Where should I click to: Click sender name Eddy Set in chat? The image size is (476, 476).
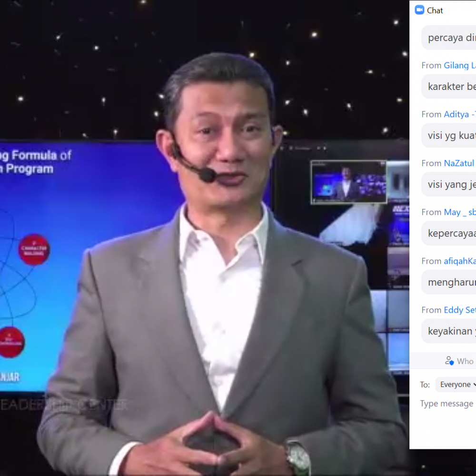[x=459, y=310]
